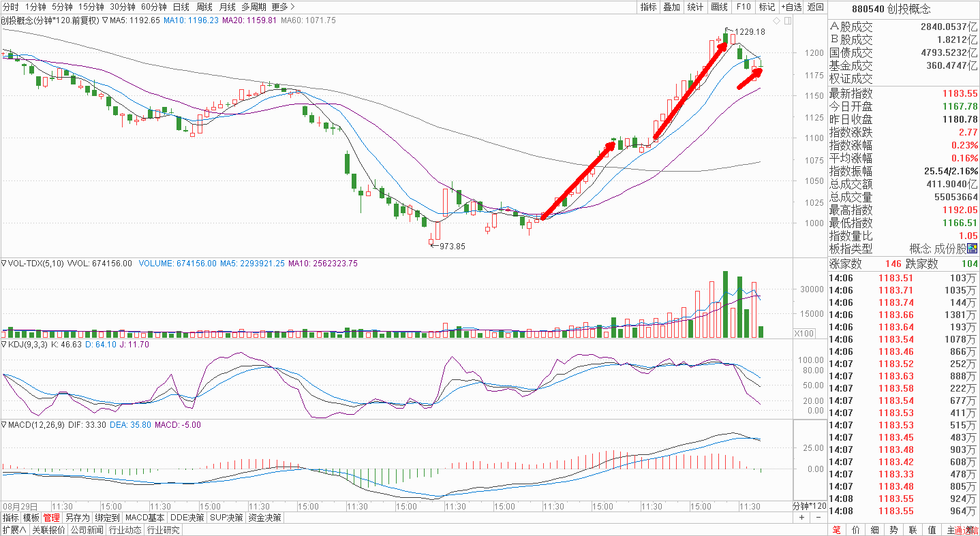Screen dimensions: 980x536
Task: Click 指标 in the top toolbar
Action: pos(648,7)
